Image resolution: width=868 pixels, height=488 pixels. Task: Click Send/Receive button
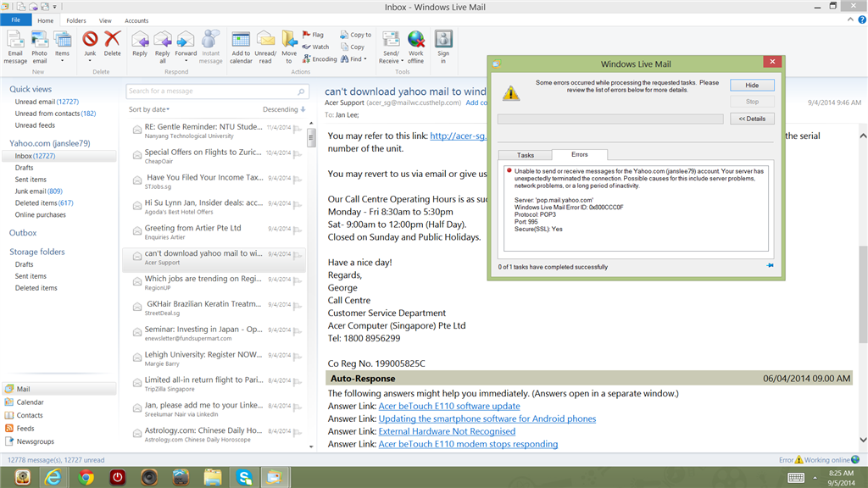pyautogui.click(x=391, y=47)
